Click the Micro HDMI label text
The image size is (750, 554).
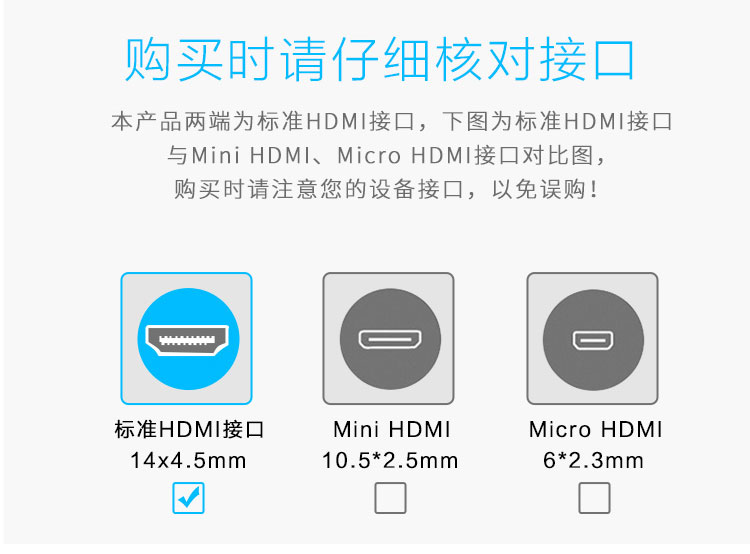coord(596,429)
